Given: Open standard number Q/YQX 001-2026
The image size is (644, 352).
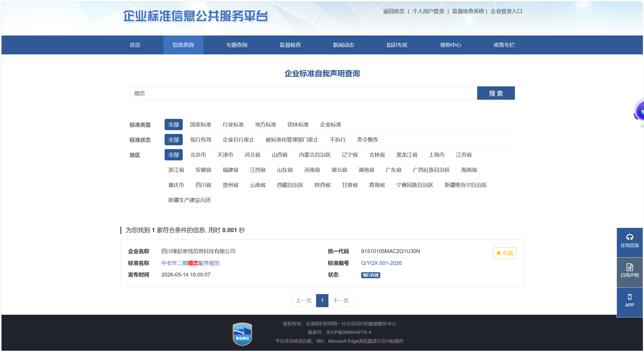Looking at the screenshot, I should 381,263.
